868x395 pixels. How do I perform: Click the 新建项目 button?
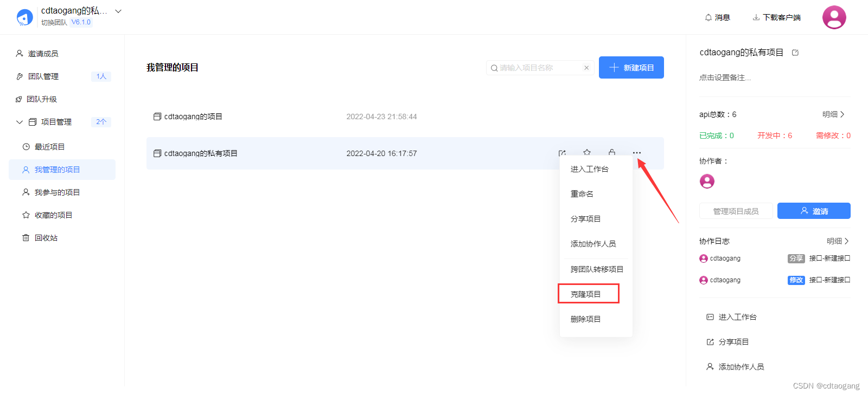[x=631, y=68]
